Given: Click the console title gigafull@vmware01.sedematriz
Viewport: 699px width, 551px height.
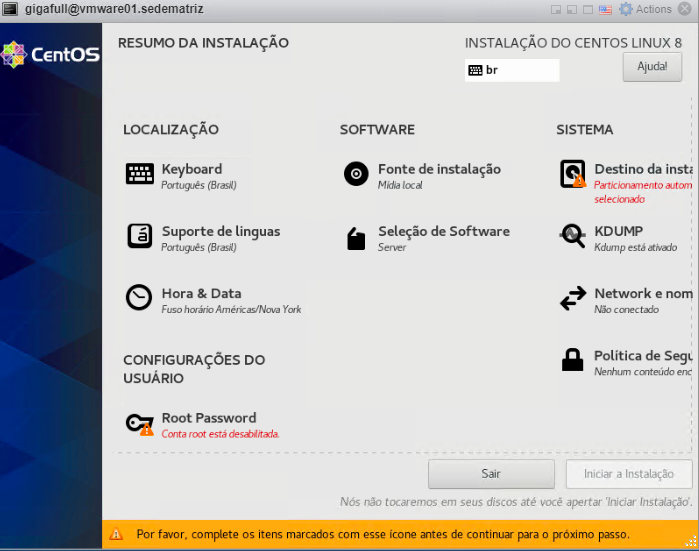Looking at the screenshot, I should coord(114,9).
